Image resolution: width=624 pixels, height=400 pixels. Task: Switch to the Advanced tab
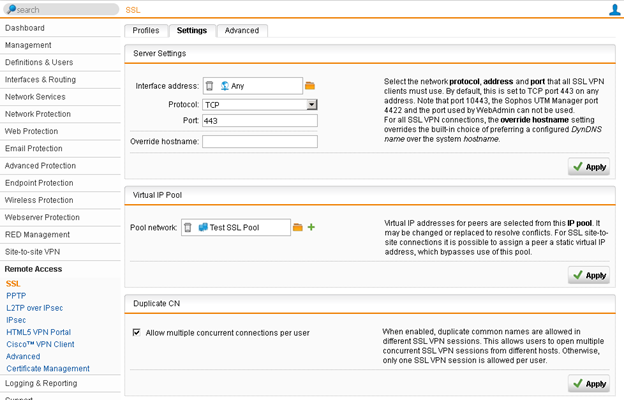point(241,31)
